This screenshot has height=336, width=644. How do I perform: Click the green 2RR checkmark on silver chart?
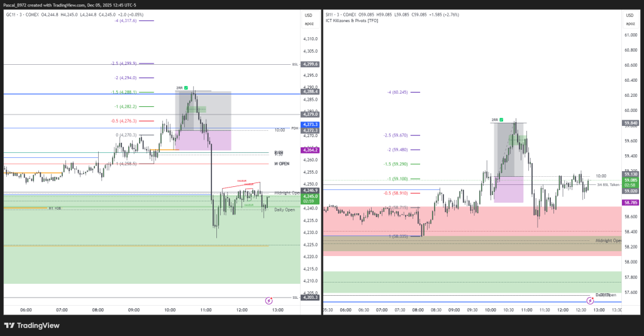(501, 119)
